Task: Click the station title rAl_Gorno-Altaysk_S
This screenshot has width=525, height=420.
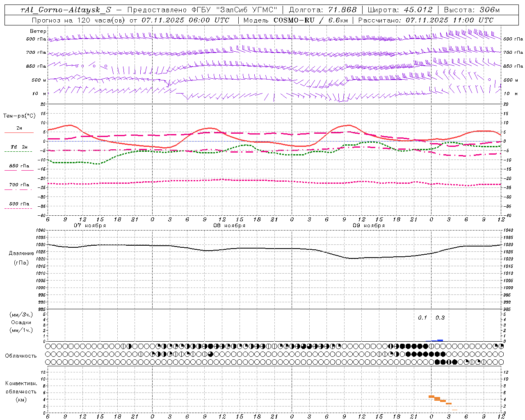Action: (66, 10)
